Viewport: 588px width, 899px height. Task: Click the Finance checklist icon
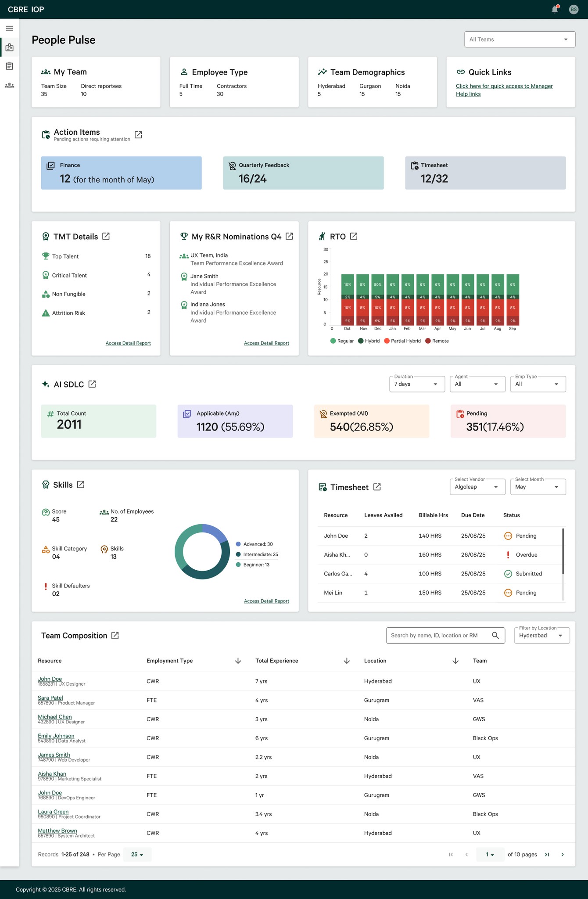tap(51, 165)
